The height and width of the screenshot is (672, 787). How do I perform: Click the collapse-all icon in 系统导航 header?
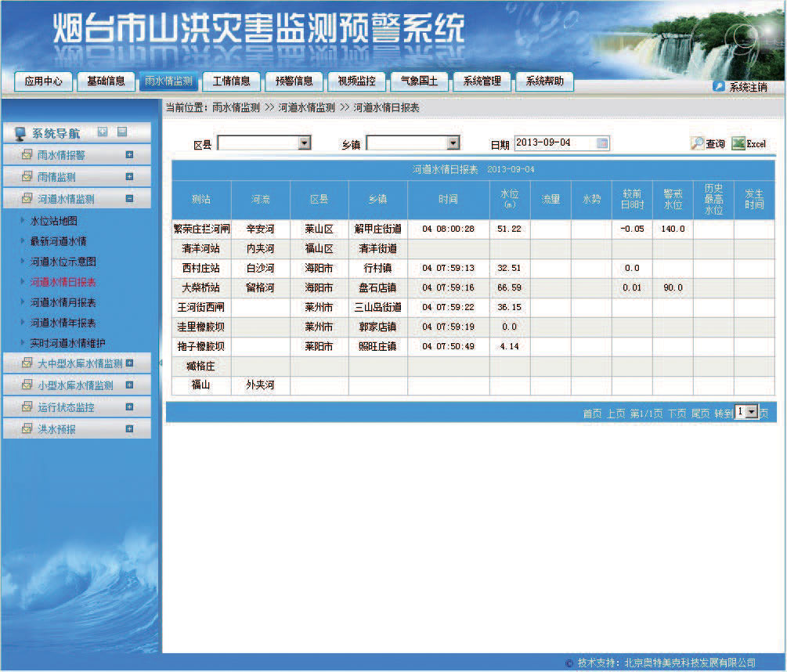[x=121, y=132]
